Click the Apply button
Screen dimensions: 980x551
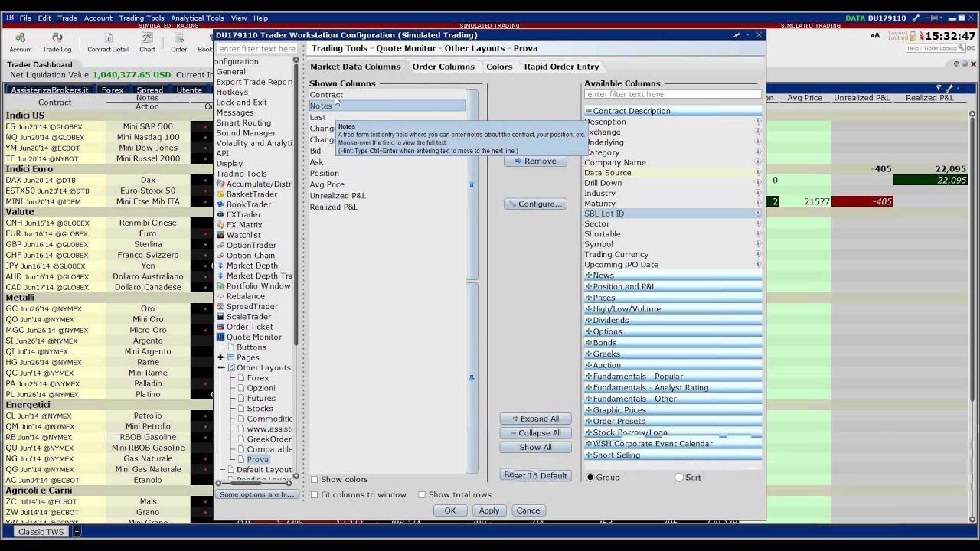click(489, 511)
